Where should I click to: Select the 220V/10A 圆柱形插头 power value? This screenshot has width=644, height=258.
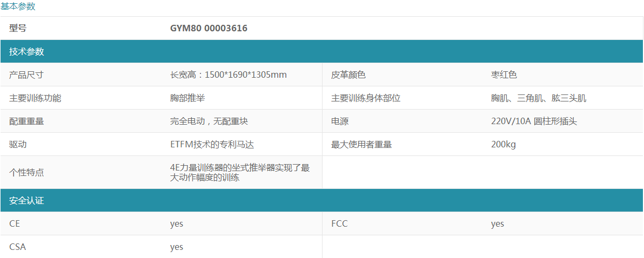[x=534, y=121]
